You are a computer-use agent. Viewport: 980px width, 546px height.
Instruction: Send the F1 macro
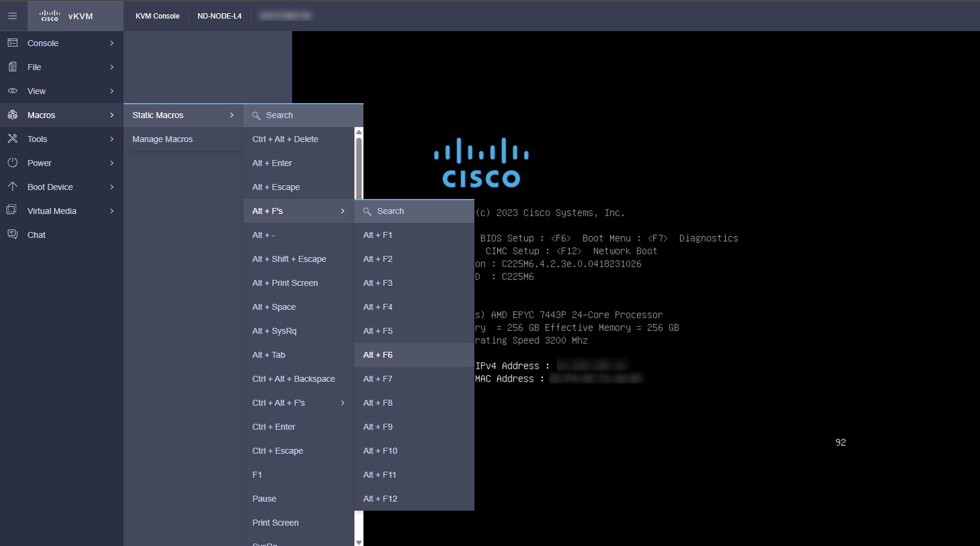tap(299, 475)
